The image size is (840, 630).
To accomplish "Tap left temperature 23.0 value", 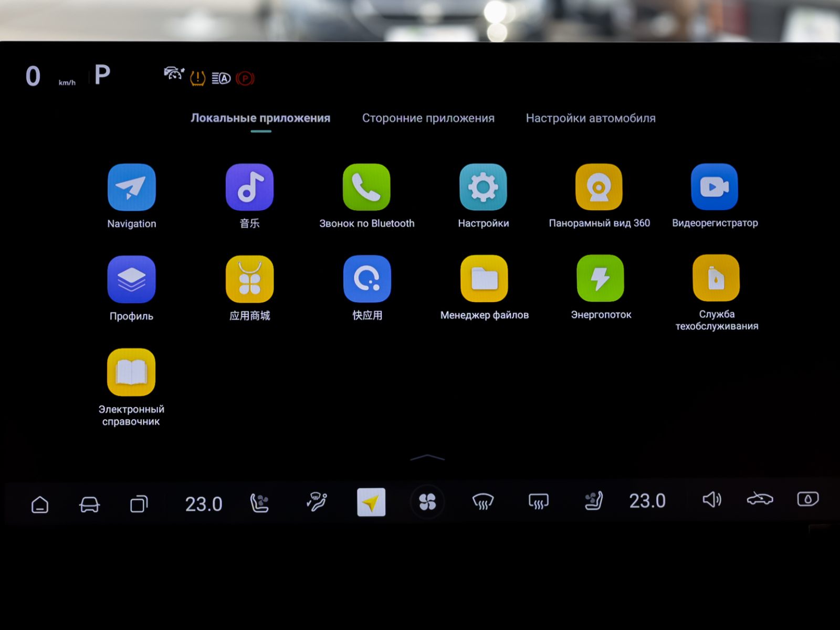I will pos(204,504).
